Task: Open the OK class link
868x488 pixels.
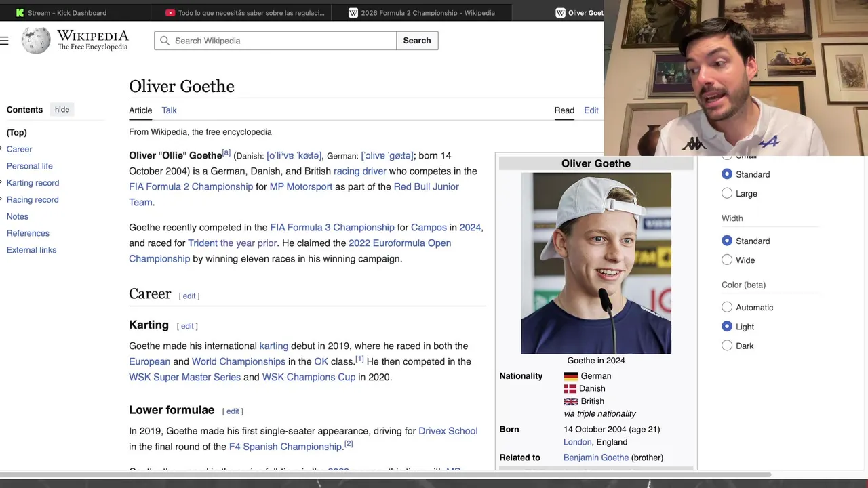Action: (x=321, y=362)
